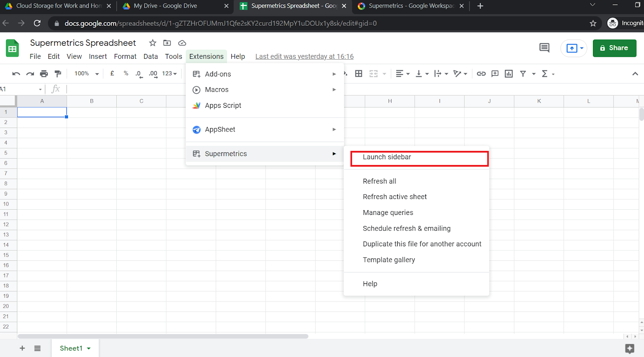Open comment history icon
The image size is (644, 357).
point(544,48)
